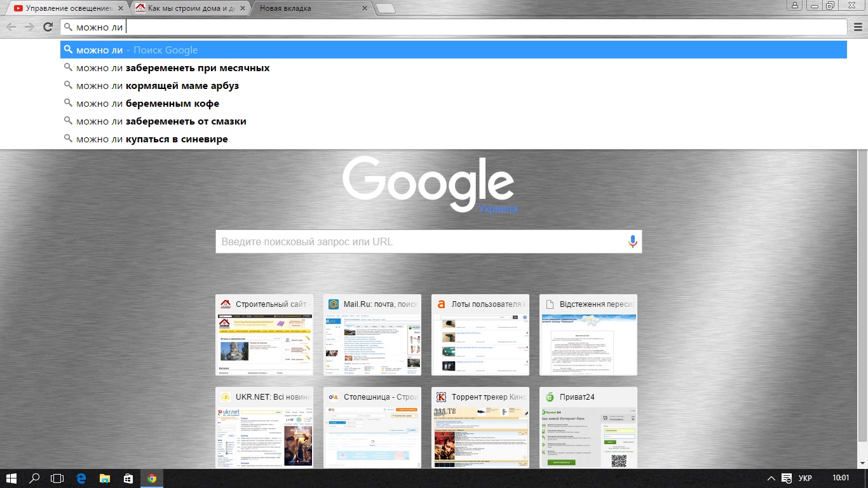Viewport: 868px width, 488px height.
Task: Open the 'Торрент трекер Кино' thumbnail
Action: click(x=480, y=428)
